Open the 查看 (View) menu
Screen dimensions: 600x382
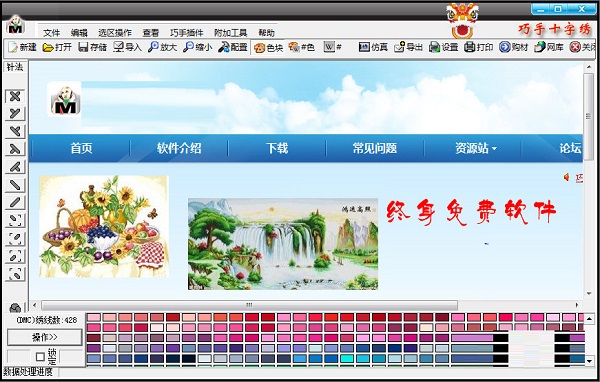tap(151, 33)
